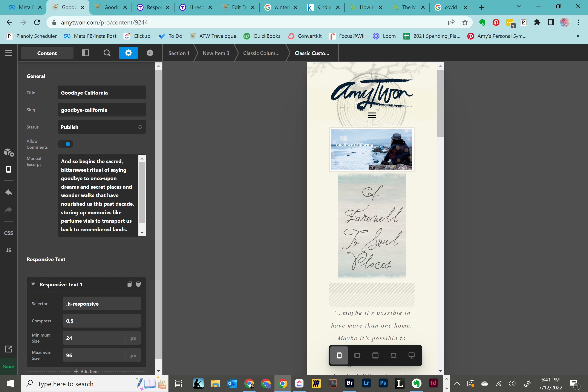The width and height of the screenshot is (588, 392).
Task: Click the Slug input field
Action: 102,110
